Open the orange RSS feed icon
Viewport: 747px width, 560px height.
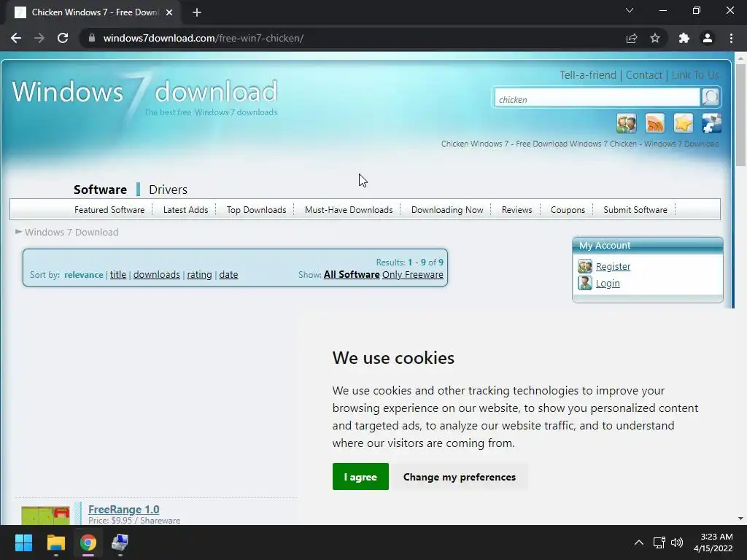[x=655, y=123]
